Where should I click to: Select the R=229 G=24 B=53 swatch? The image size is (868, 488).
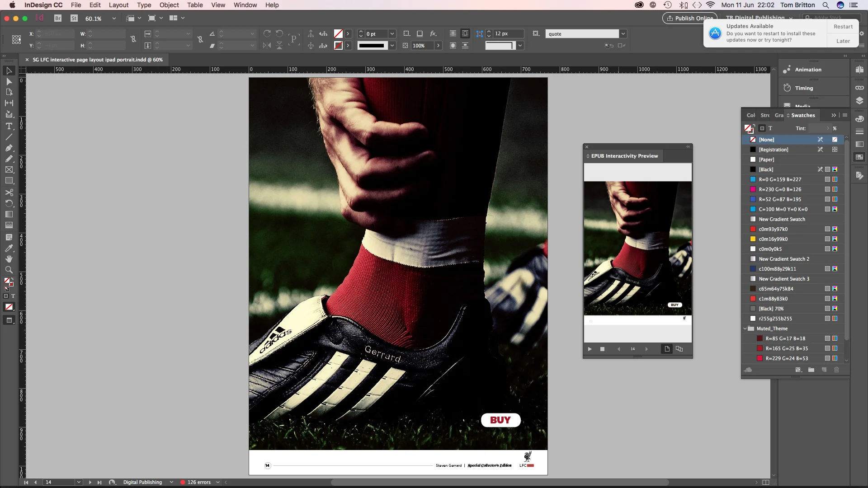793,358
